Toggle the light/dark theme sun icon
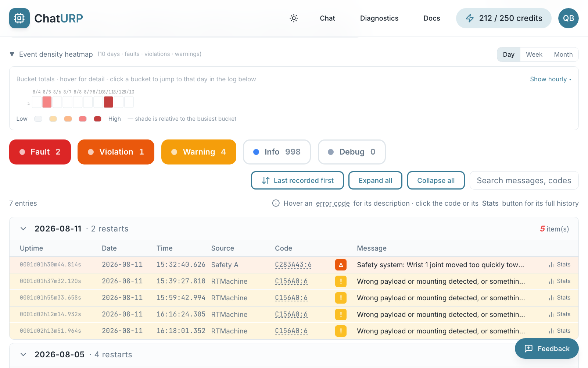Viewport: 588px width, 368px height. point(294,18)
